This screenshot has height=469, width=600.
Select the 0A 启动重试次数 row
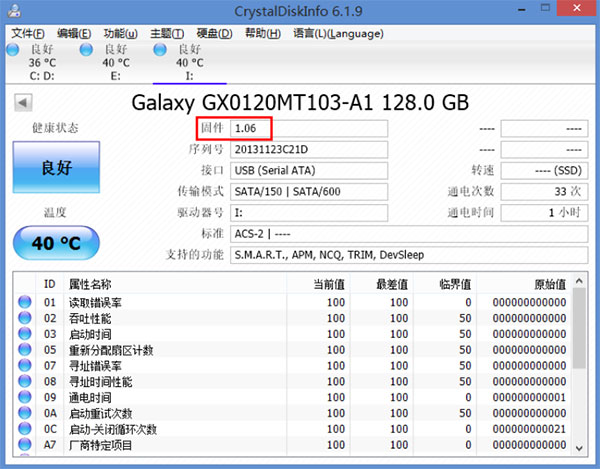(x=292, y=414)
